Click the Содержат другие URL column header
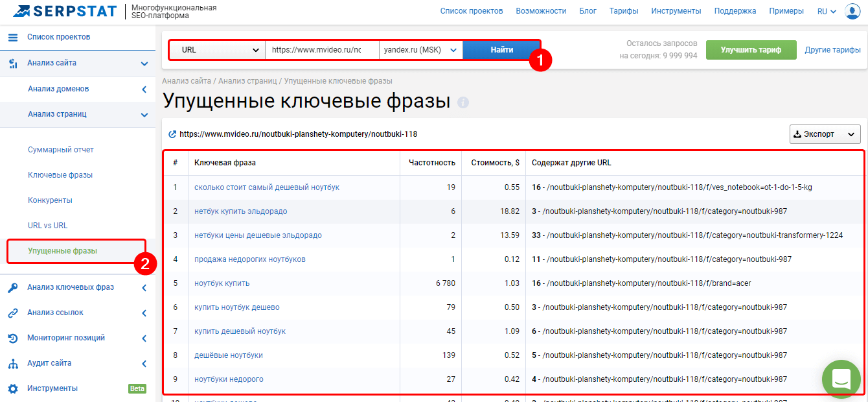 pyautogui.click(x=571, y=163)
